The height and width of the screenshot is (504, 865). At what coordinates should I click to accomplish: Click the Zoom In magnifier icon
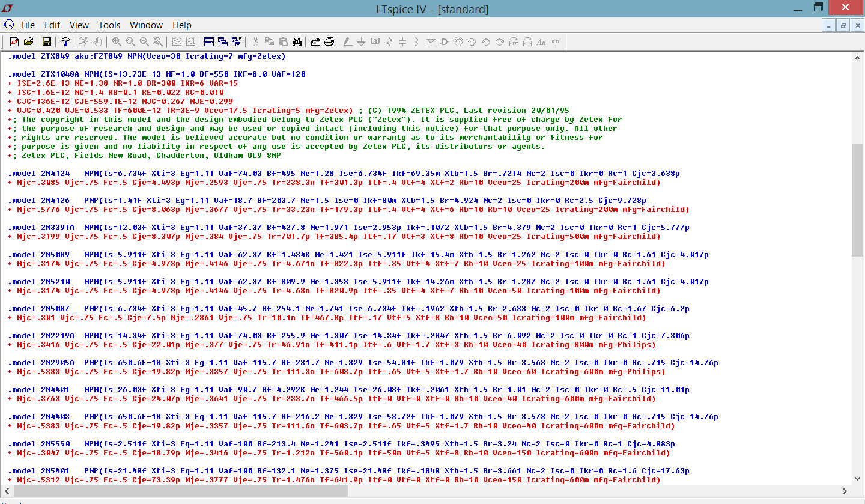point(116,41)
